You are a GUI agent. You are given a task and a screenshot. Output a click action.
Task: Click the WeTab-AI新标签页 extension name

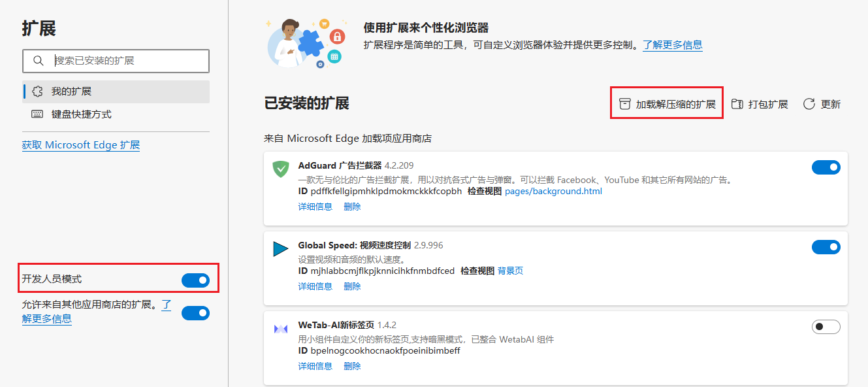click(336, 325)
